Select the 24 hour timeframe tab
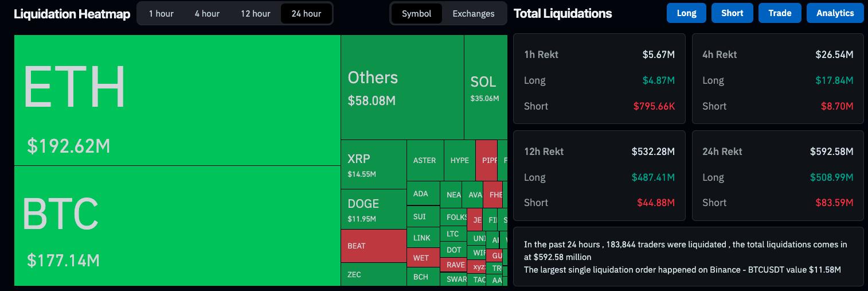868x291 pixels. click(306, 14)
